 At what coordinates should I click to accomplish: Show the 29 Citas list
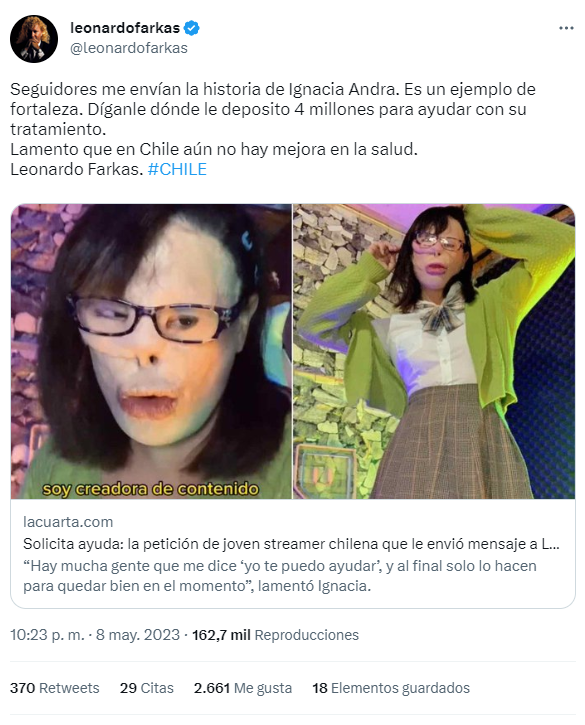click(x=147, y=688)
